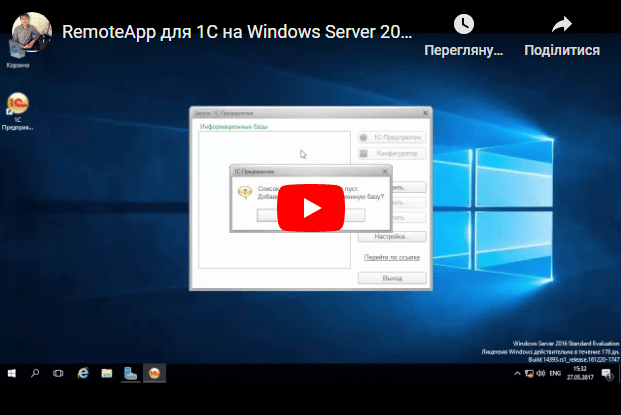
Task: Click the Поділитися share arrow icon
Action: (562, 25)
